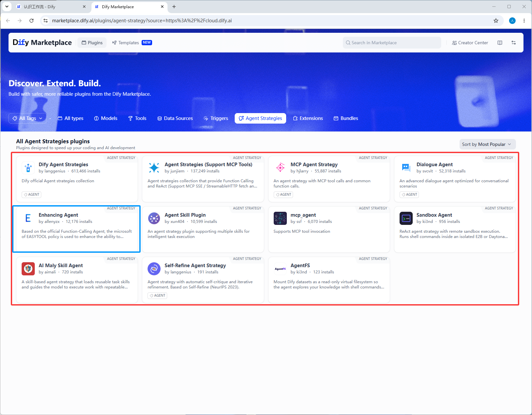Screen dimensions: 532x415
Task: Click author name 'by junjiem'
Action: point(174,171)
